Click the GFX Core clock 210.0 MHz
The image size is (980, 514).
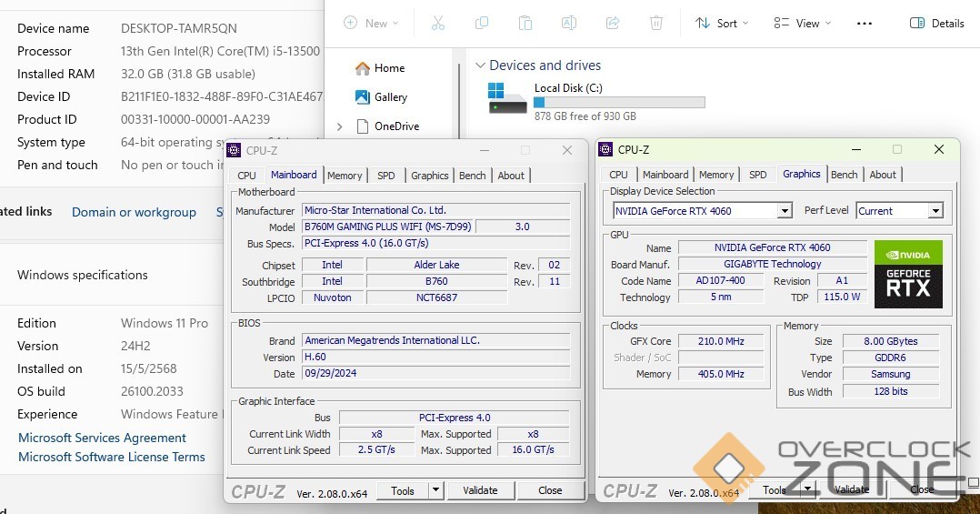coord(721,341)
